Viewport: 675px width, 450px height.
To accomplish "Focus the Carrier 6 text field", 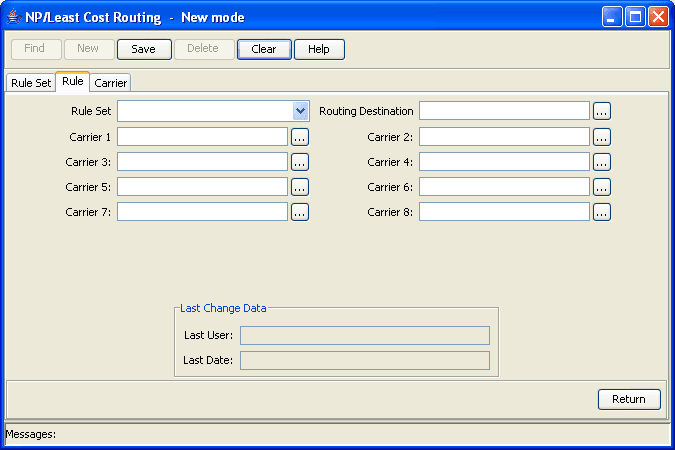I will click(504, 187).
